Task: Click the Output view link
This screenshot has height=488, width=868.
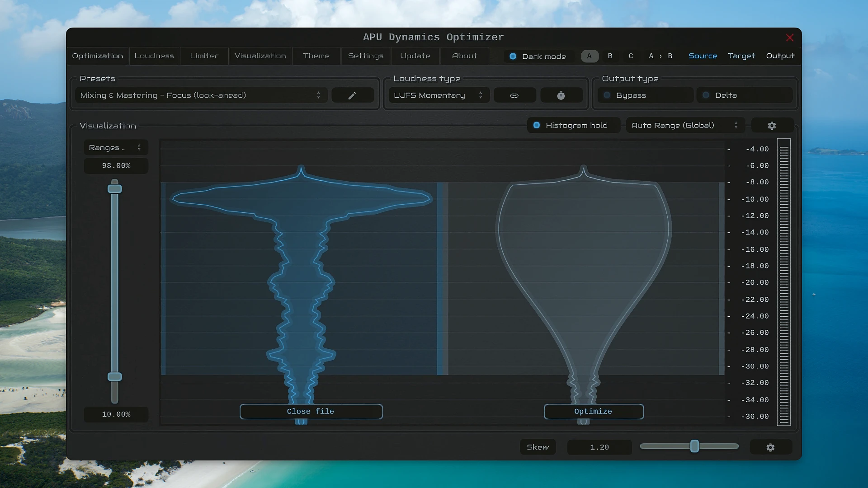Action: (x=780, y=56)
